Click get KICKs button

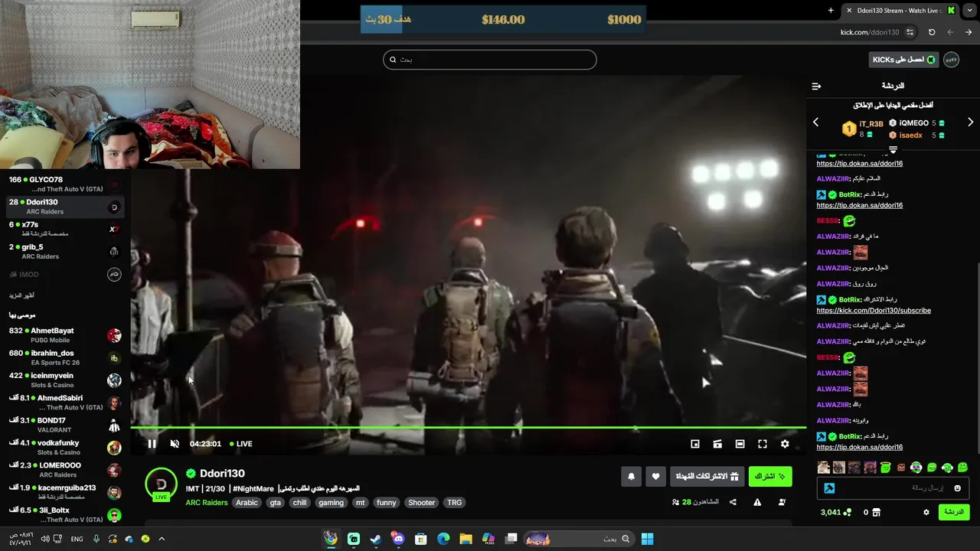(903, 60)
